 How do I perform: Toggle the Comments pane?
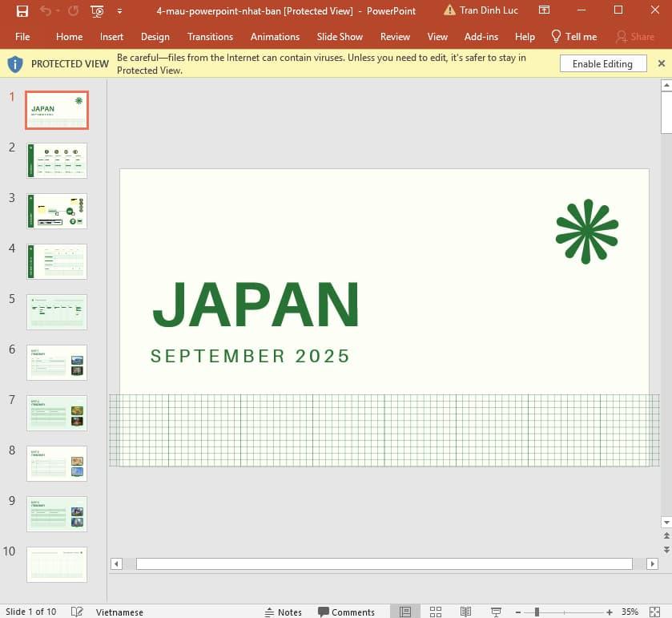coord(346,612)
